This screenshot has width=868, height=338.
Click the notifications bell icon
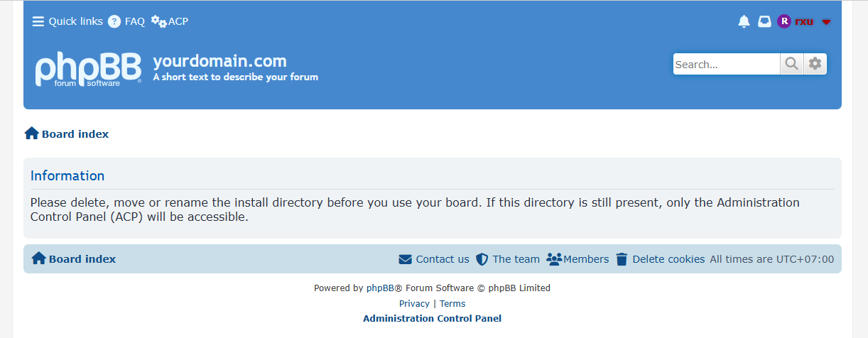point(744,21)
